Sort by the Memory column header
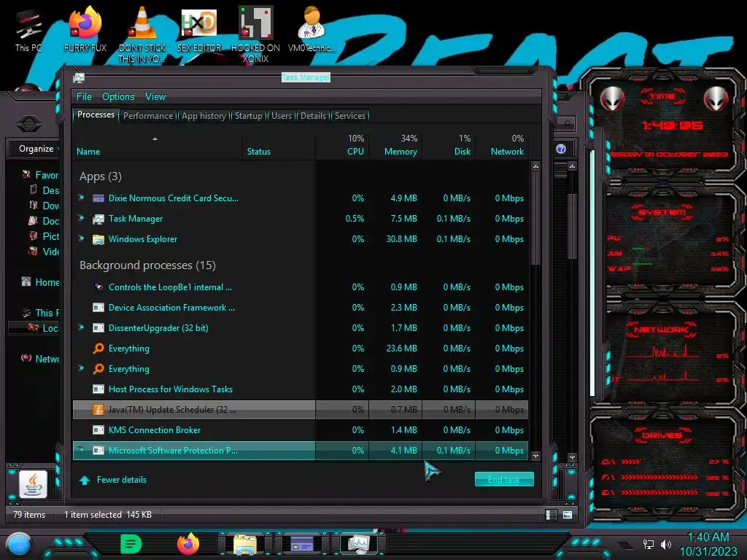 coord(396,146)
